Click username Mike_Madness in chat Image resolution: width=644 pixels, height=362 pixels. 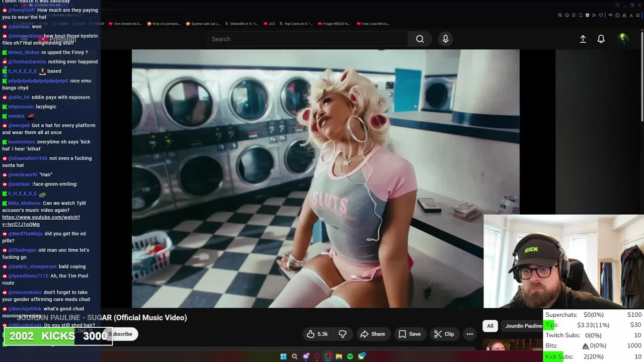coord(24,203)
